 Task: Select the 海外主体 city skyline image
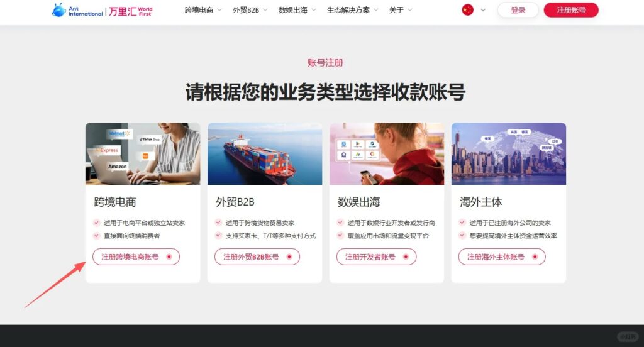pos(508,153)
